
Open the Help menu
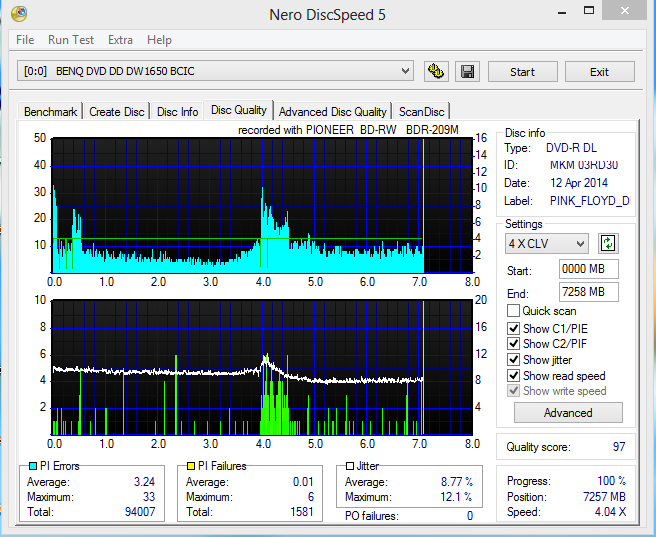coord(159,40)
